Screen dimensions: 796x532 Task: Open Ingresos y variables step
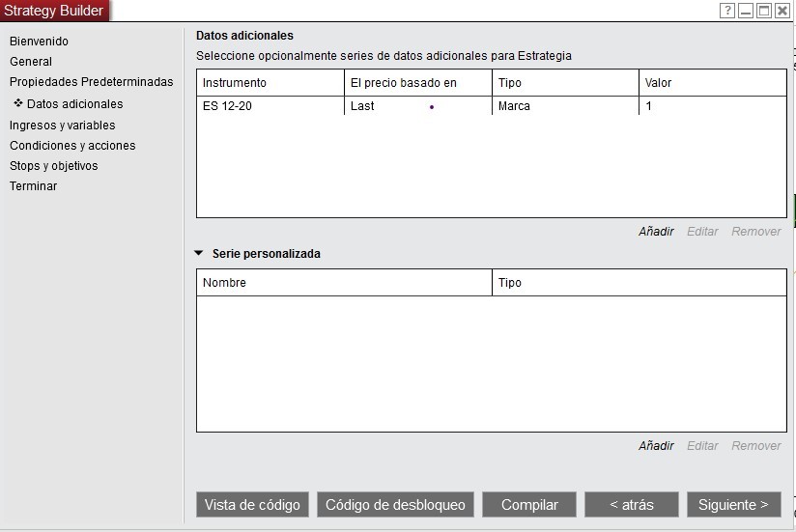[x=62, y=126]
